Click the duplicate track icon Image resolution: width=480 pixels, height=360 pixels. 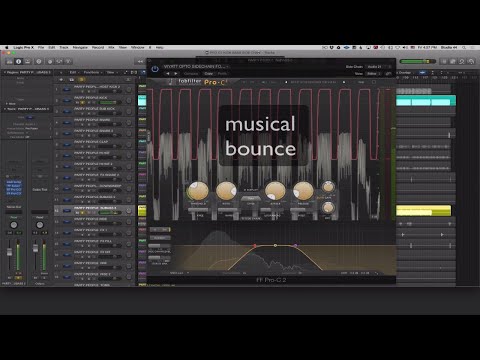[71, 80]
